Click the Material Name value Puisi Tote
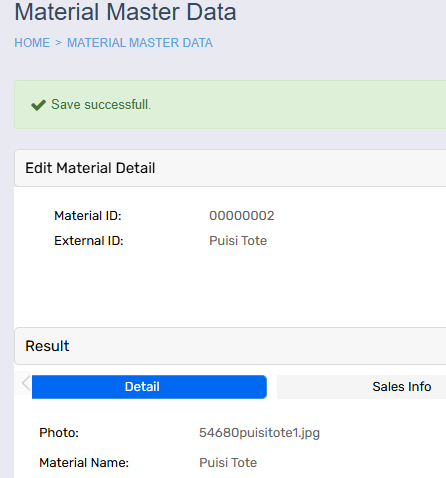 (x=228, y=463)
